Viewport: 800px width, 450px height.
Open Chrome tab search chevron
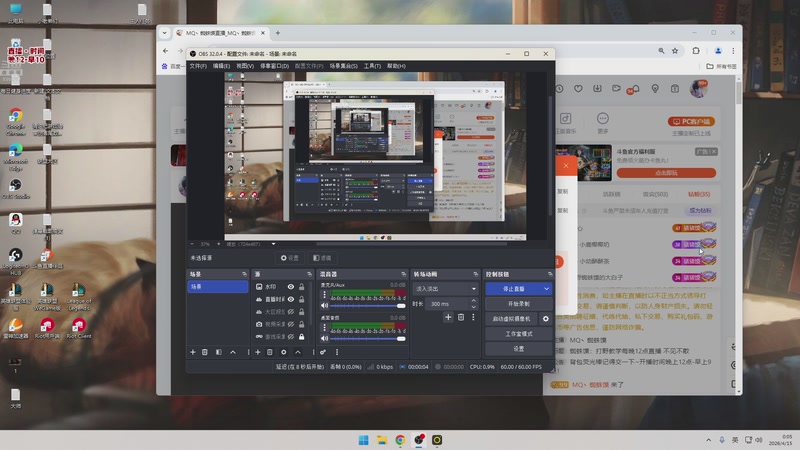(x=164, y=33)
